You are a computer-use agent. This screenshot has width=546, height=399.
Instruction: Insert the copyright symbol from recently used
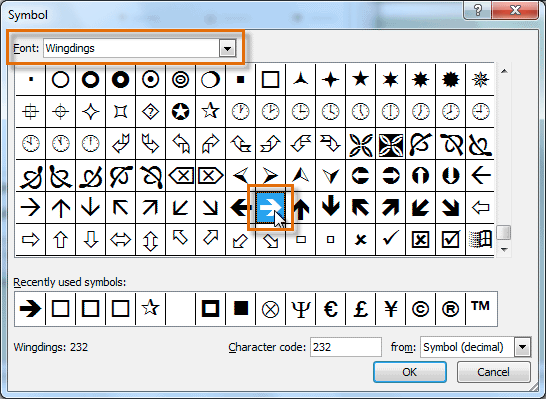[x=420, y=309]
